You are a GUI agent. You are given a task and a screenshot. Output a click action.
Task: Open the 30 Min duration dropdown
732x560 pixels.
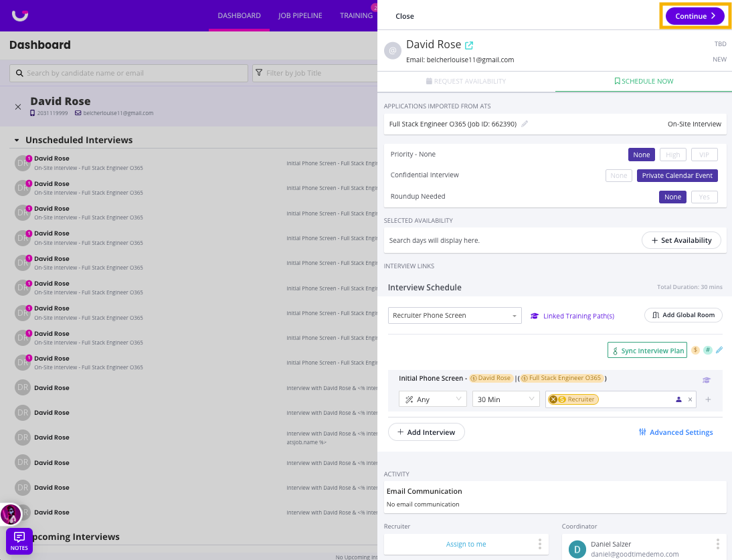pyautogui.click(x=506, y=399)
